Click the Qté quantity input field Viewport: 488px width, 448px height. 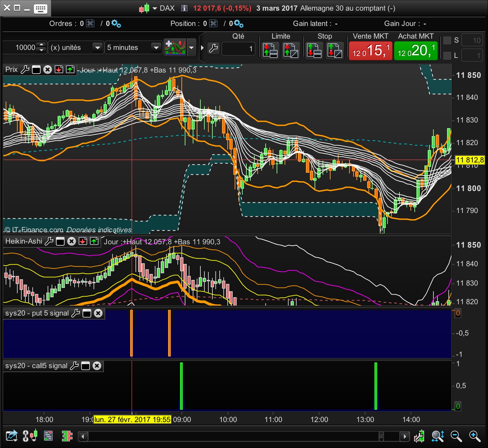pyautogui.click(x=238, y=49)
